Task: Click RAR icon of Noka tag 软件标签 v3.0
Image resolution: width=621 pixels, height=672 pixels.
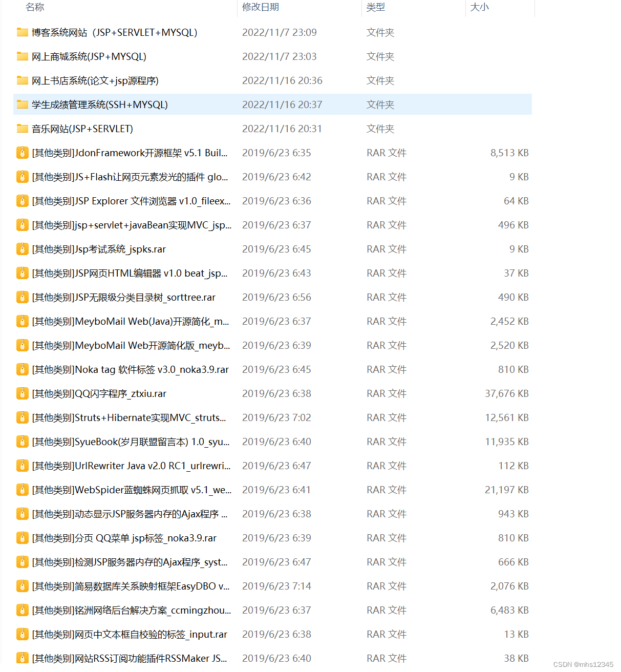Action: 23,369
